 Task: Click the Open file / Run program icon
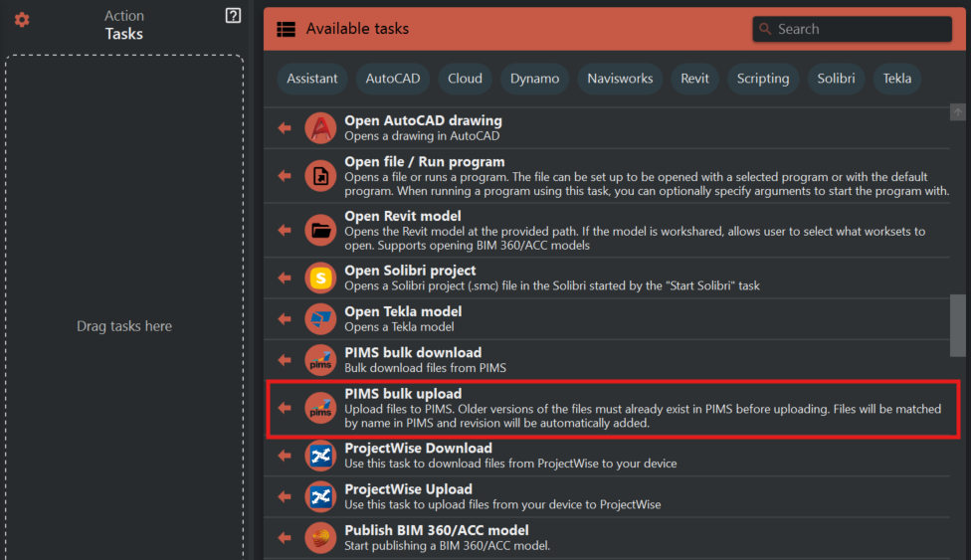(x=320, y=175)
